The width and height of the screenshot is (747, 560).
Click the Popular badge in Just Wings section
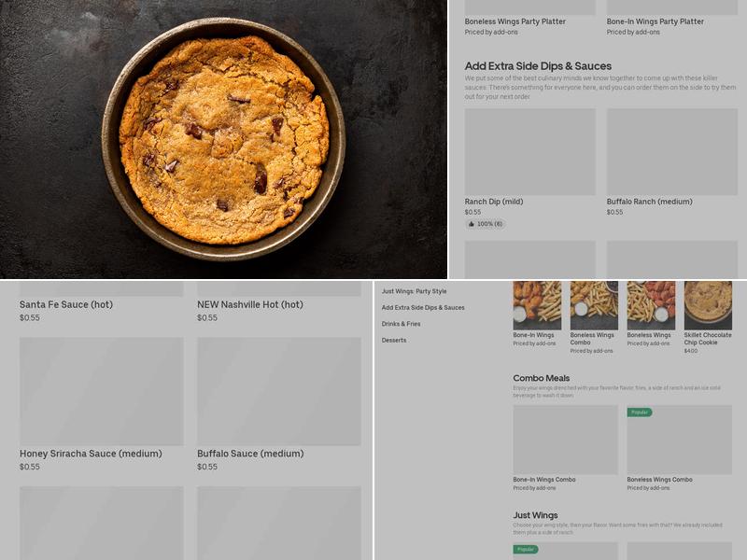pyautogui.click(x=526, y=549)
